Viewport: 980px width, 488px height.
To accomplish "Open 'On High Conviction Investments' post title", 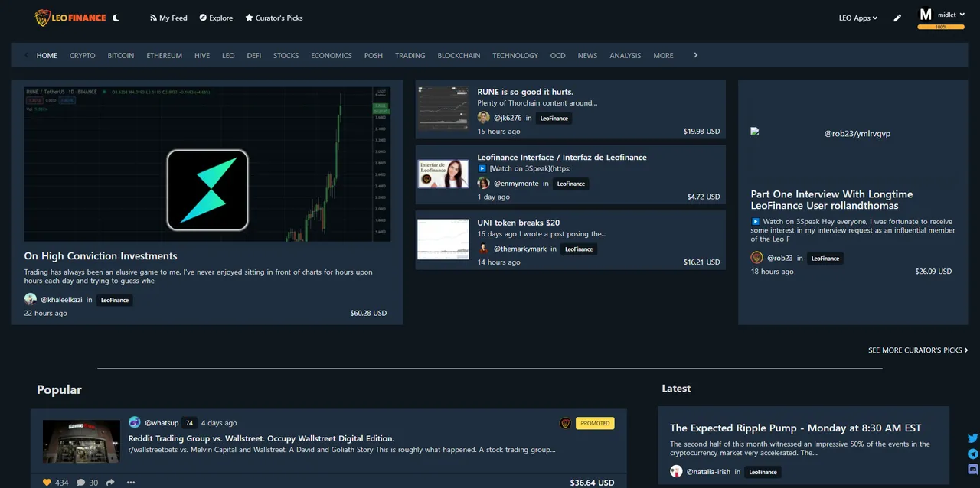I will [x=100, y=256].
